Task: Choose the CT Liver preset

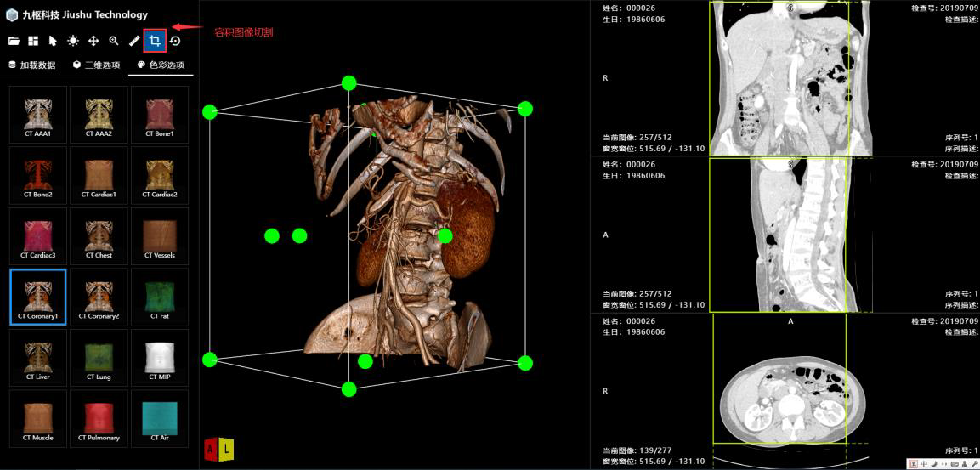Action: 38,358
